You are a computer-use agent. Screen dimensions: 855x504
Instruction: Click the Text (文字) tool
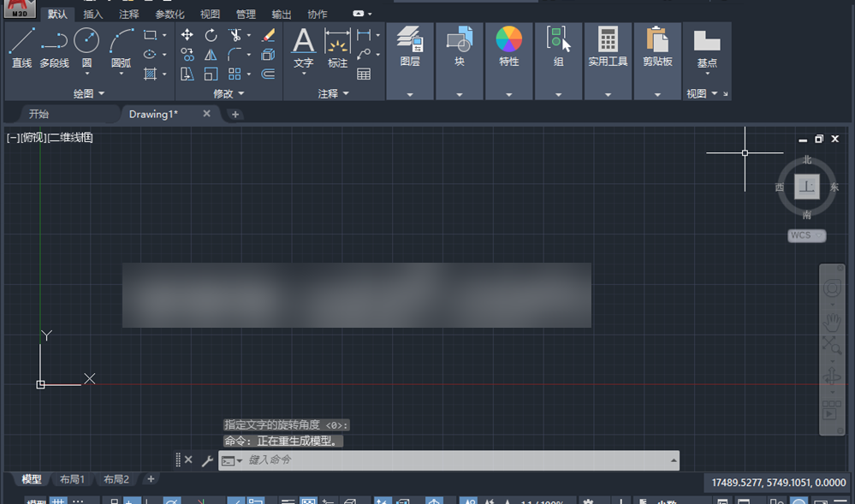(x=303, y=48)
